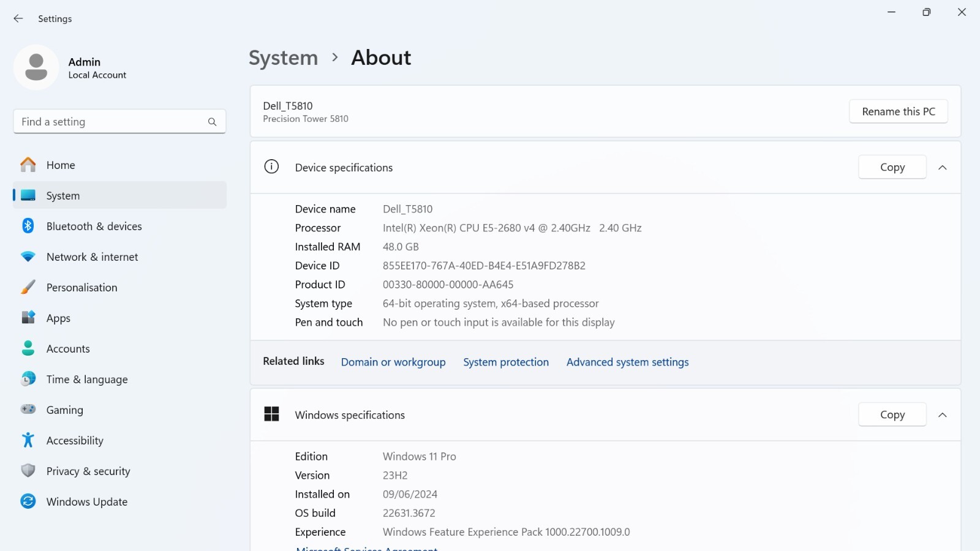
Task: Click the System monitor icon
Action: pos(28,195)
